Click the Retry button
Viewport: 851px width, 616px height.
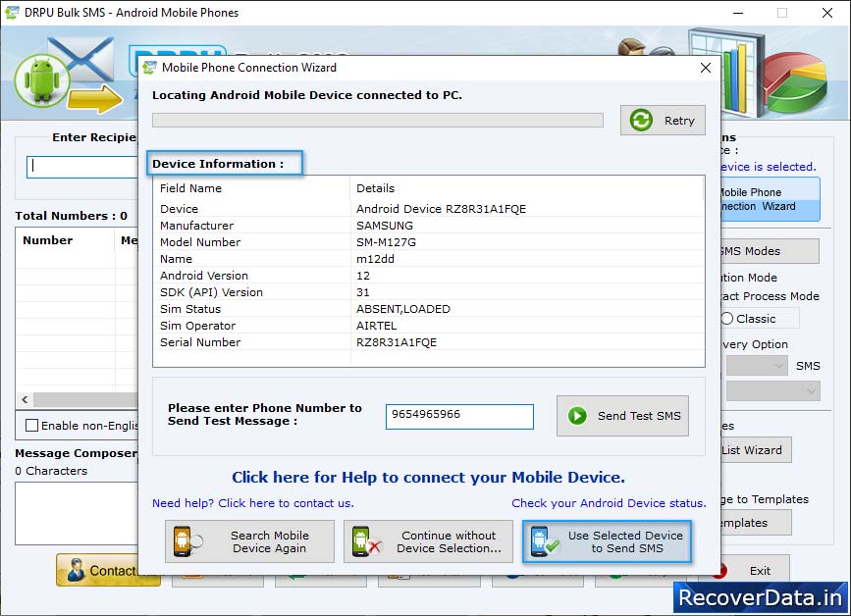tap(663, 121)
